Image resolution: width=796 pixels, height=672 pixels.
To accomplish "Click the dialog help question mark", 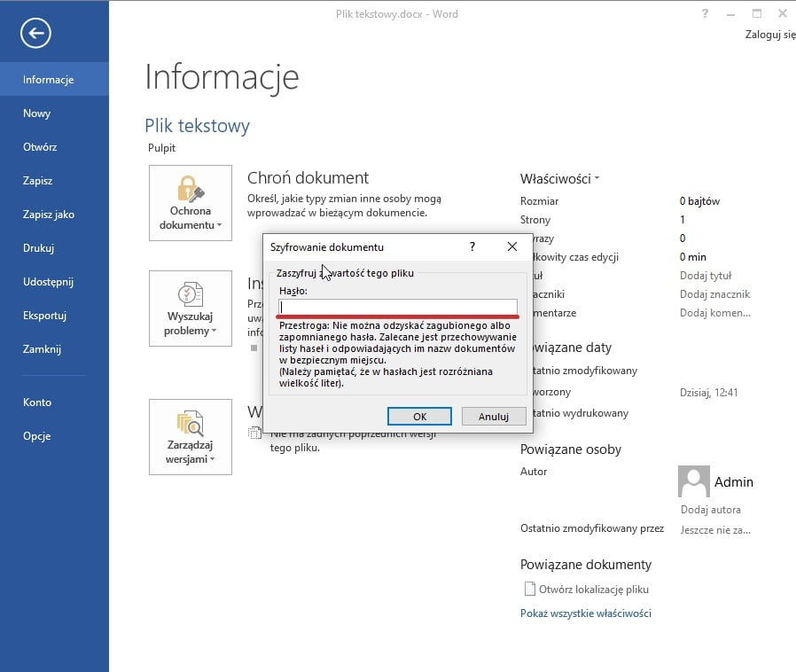I will coord(472,247).
